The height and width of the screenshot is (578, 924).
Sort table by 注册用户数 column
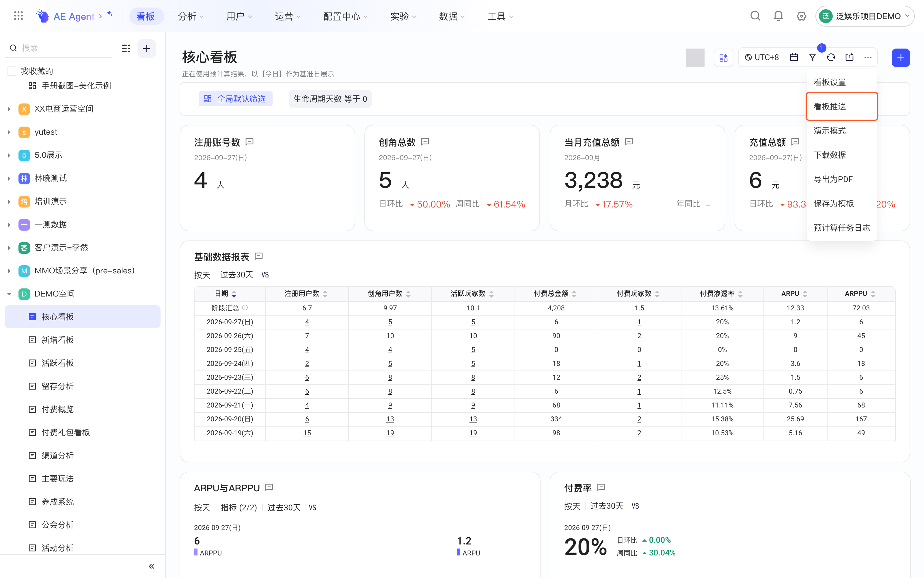tap(325, 294)
